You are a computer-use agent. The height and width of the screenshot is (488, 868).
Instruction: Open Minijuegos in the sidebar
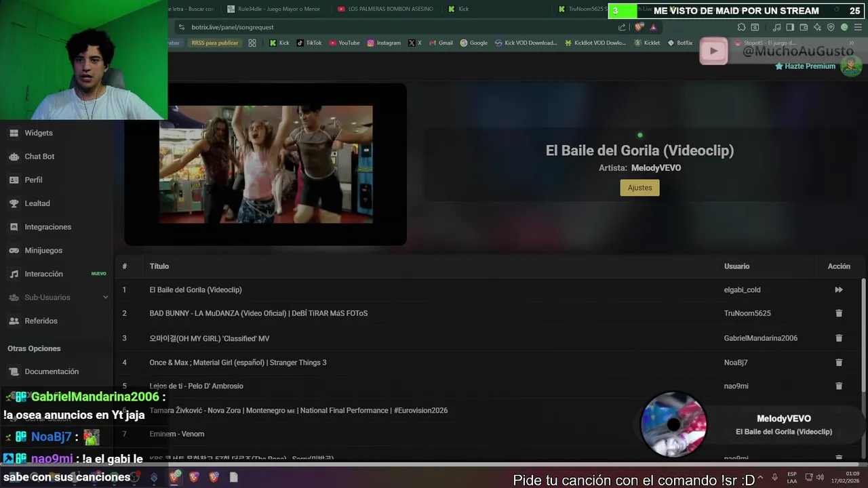43,250
